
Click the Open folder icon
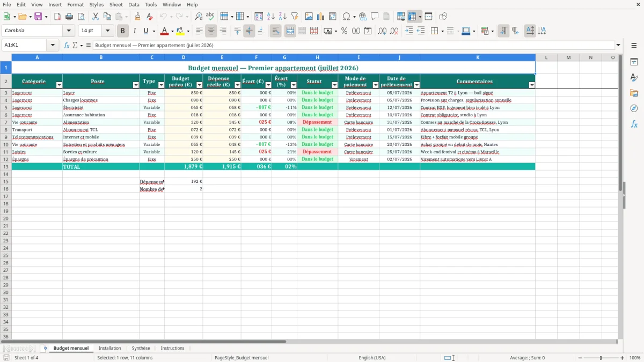click(x=21, y=17)
